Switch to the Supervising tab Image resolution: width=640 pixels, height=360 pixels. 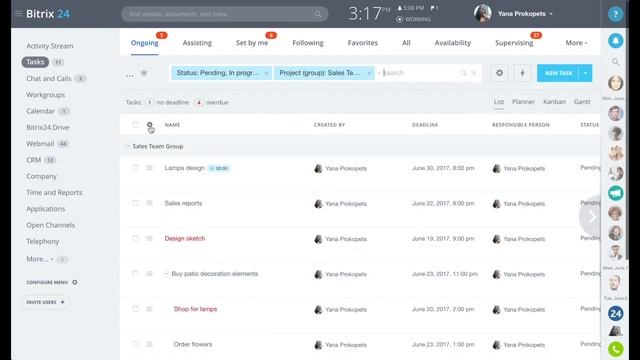coord(514,42)
